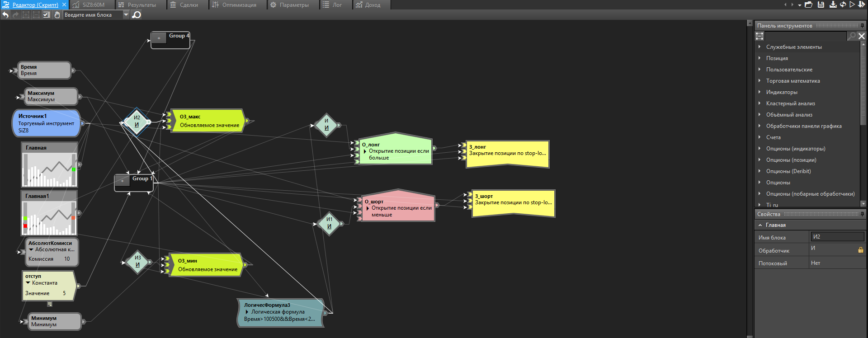868x338 pixels.
Task: Redo the previously undone action
Action: [x=16, y=15]
